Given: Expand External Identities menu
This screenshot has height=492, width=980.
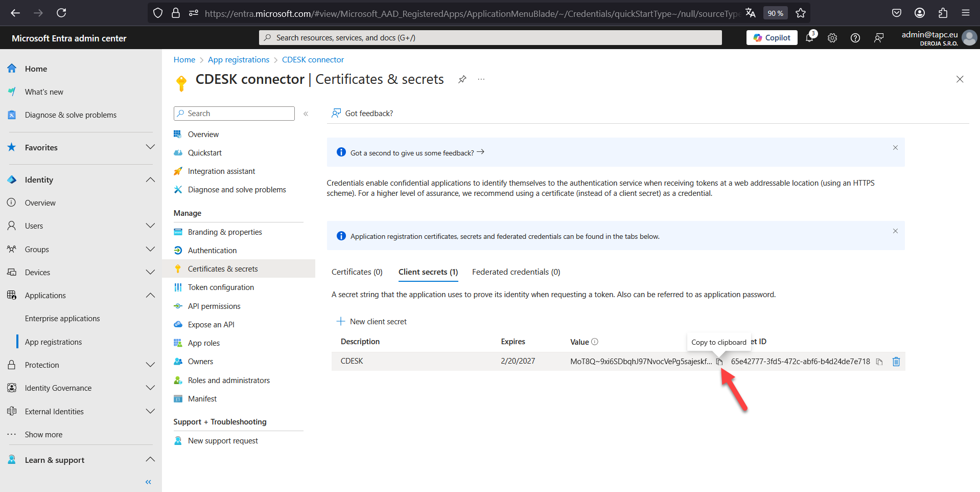Looking at the screenshot, I should tap(150, 411).
